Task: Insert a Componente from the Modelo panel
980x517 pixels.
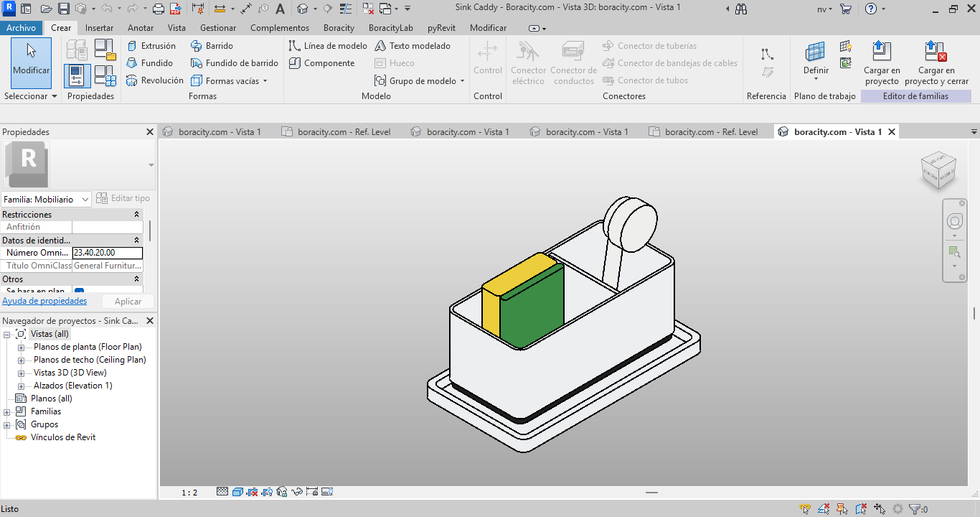Action: [x=322, y=63]
